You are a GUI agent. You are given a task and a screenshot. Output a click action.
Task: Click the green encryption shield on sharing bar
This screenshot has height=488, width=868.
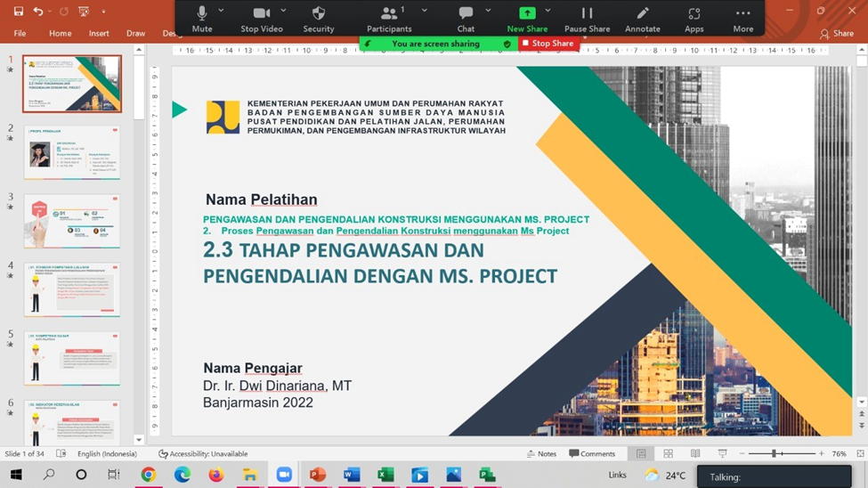(507, 44)
